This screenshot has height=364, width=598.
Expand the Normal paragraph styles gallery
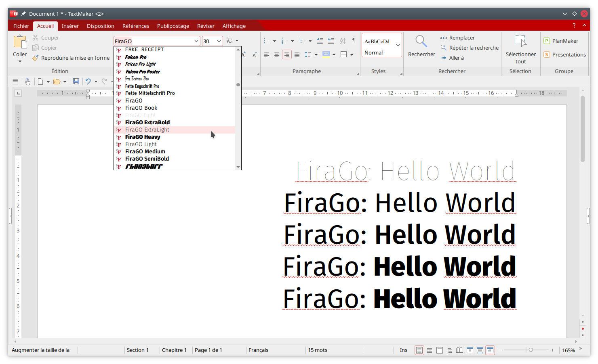(x=398, y=45)
